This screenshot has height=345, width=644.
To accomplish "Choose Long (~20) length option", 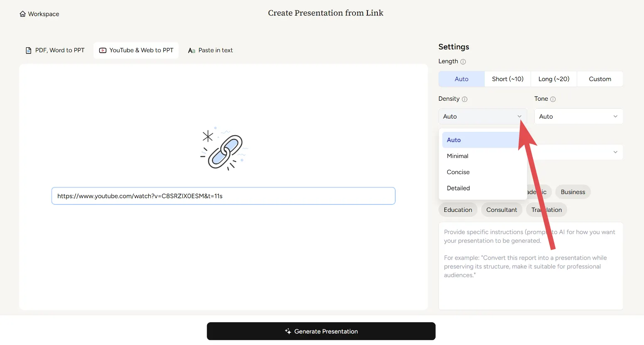I will 553,79.
